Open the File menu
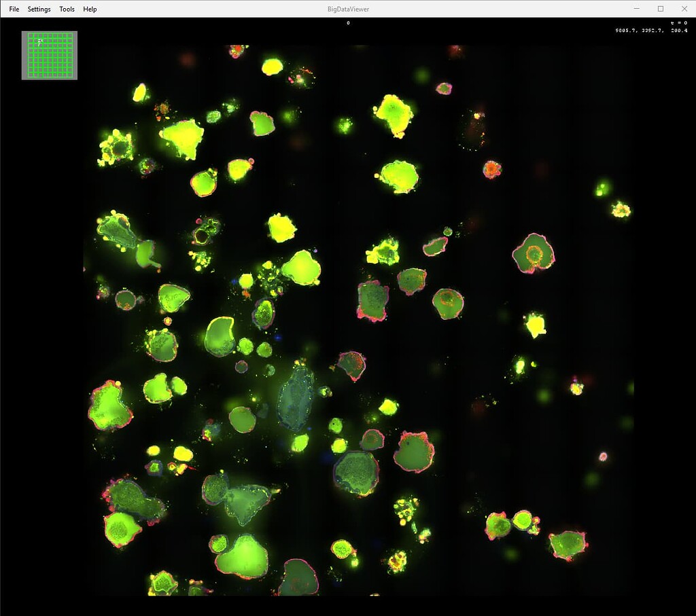Viewport: 696px width, 616px height. click(x=13, y=9)
